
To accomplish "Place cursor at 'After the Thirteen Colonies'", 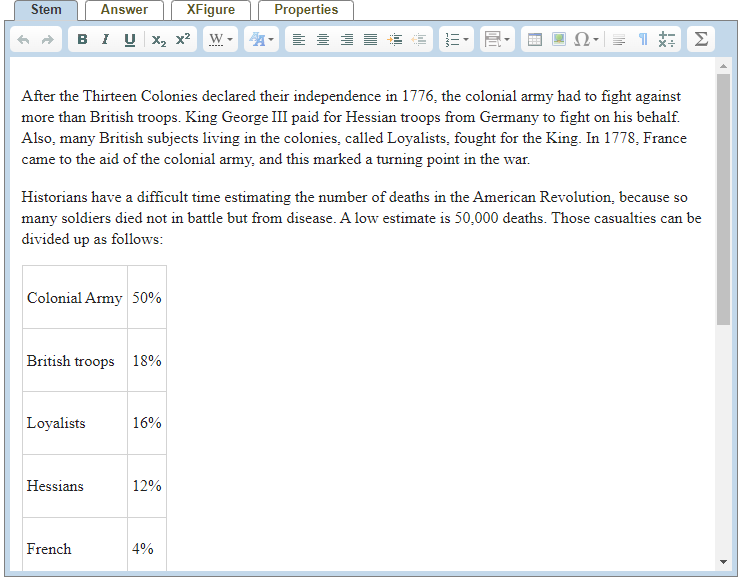I will click(x=109, y=96).
